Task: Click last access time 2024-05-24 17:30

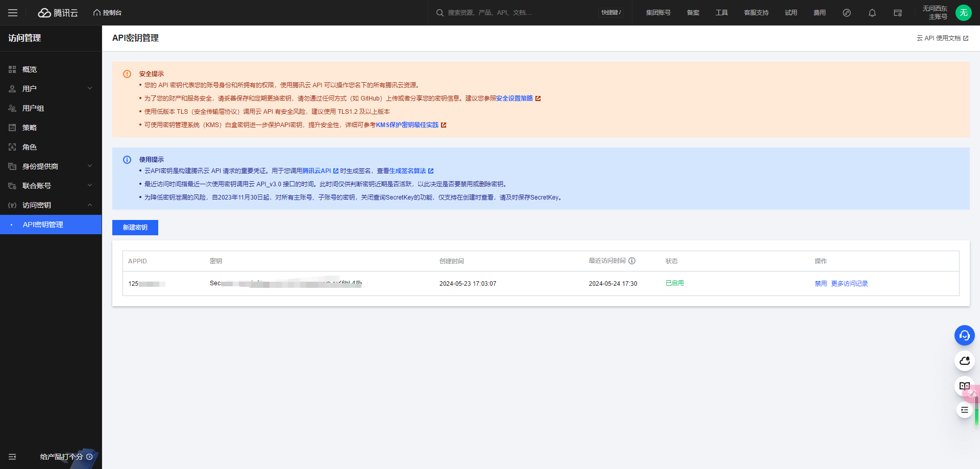Action: (613, 284)
